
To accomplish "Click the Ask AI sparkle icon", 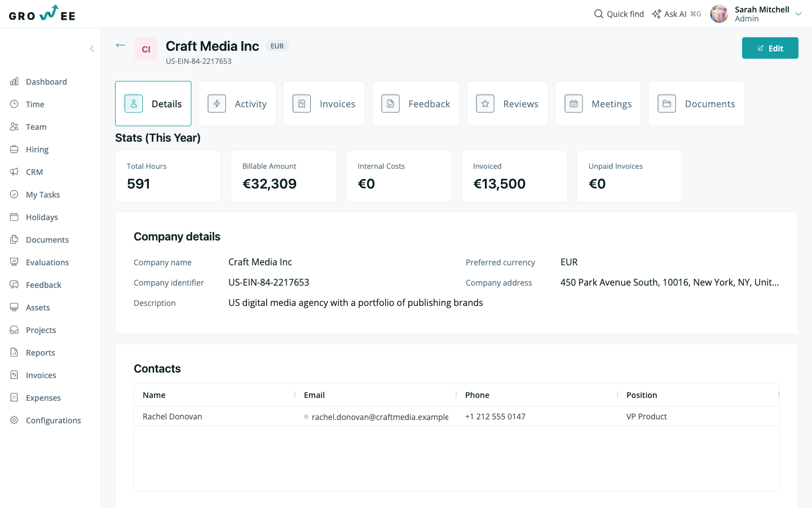I will pyautogui.click(x=656, y=14).
